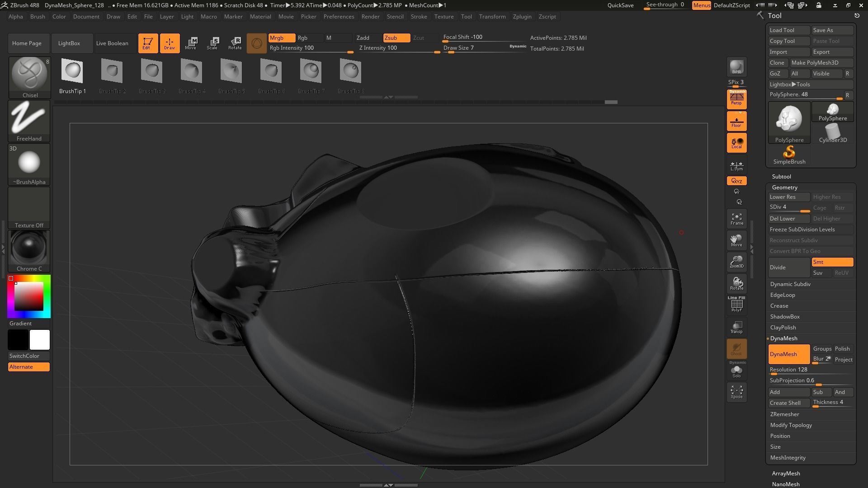Click the Del Lower button
The height and width of the screenshot is (488, 868).
pyautogui.click(x=789, y=219)
